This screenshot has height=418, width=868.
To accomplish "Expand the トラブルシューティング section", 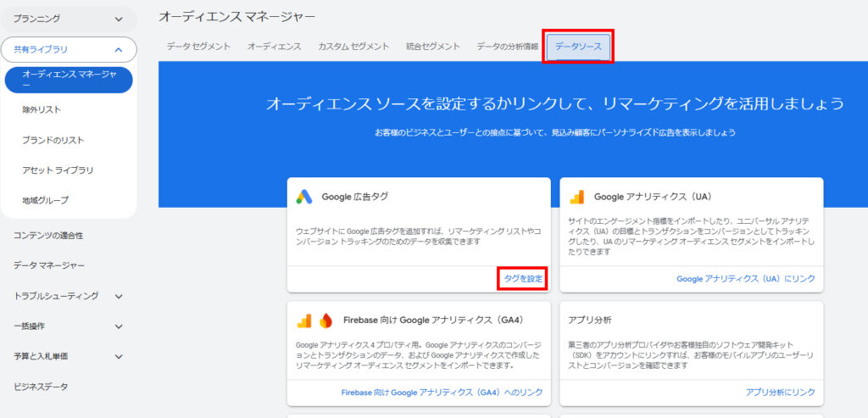I will coord(119,296).
